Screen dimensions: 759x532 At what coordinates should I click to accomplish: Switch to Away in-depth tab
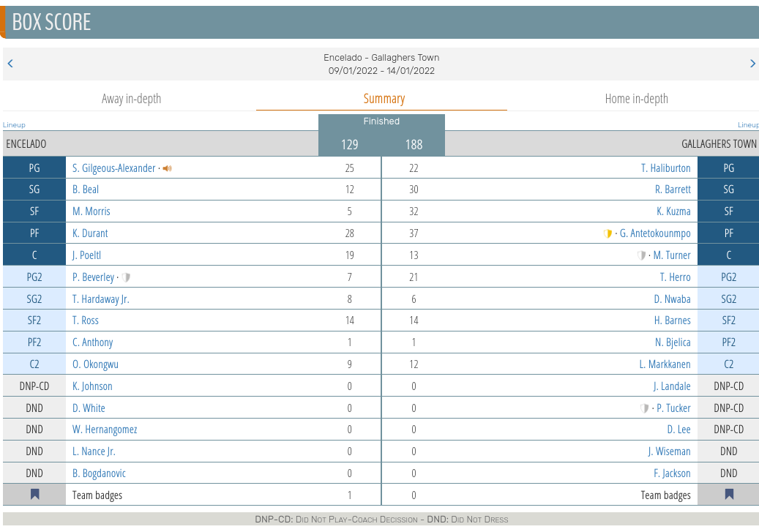[131, 99]
